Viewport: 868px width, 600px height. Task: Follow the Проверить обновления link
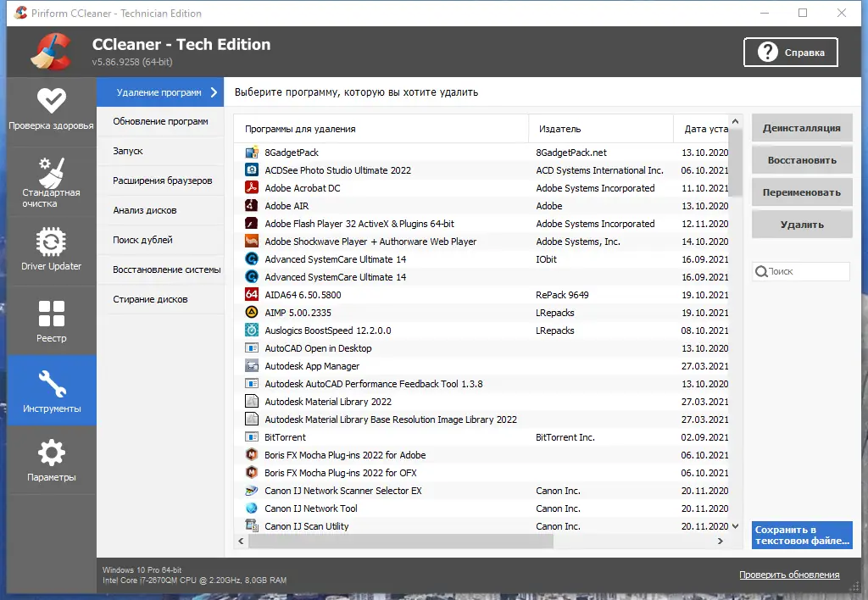[789, 575]
